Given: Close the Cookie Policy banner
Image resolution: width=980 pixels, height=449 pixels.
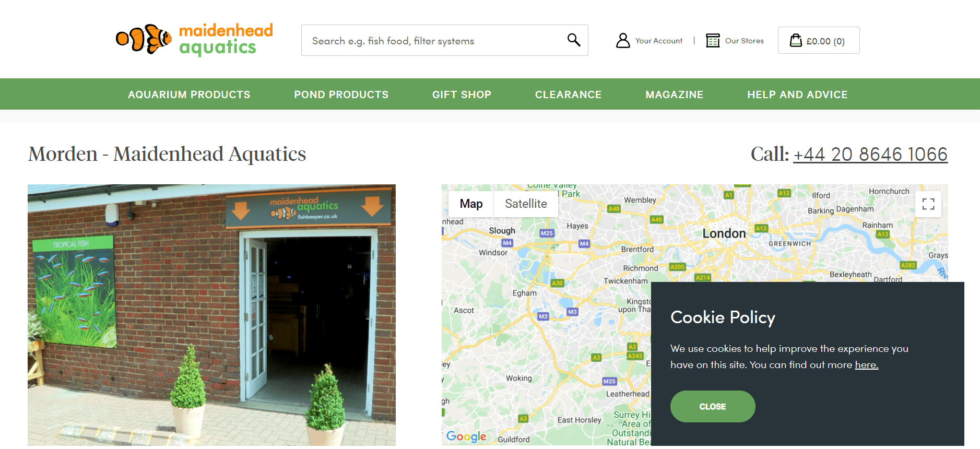Looking at the screenshot, I should 713,406.
